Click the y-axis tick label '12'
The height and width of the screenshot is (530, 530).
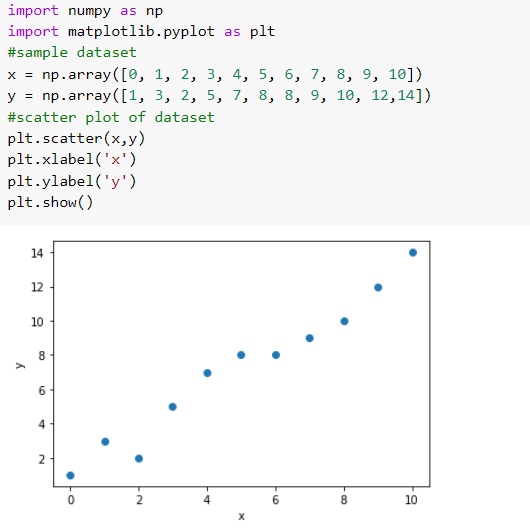click(x=38, y=287)
